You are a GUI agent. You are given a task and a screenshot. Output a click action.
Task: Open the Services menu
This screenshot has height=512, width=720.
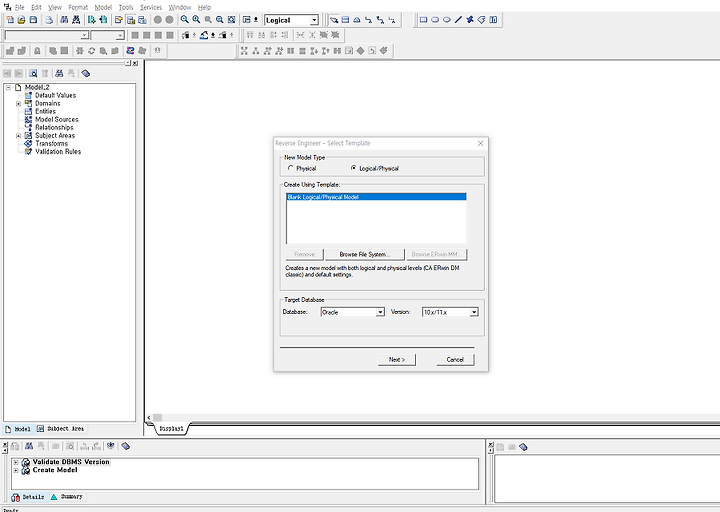pos(151,7)
